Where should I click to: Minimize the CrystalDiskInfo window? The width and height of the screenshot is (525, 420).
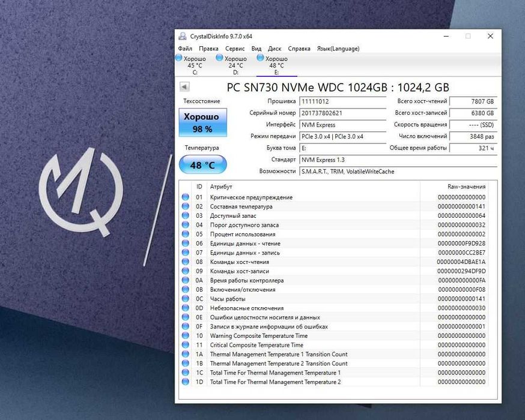pyautogui.click(x=446, y=36)
